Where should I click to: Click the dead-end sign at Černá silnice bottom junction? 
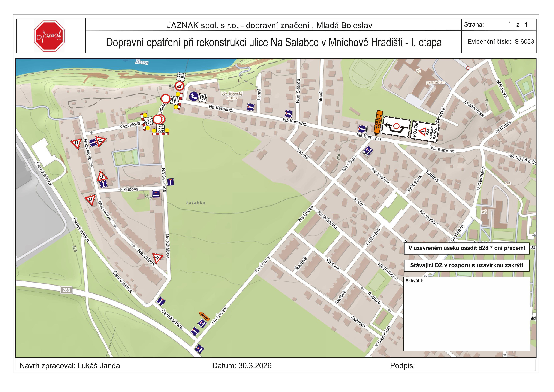pyautogui.click(x=199, y=349)
